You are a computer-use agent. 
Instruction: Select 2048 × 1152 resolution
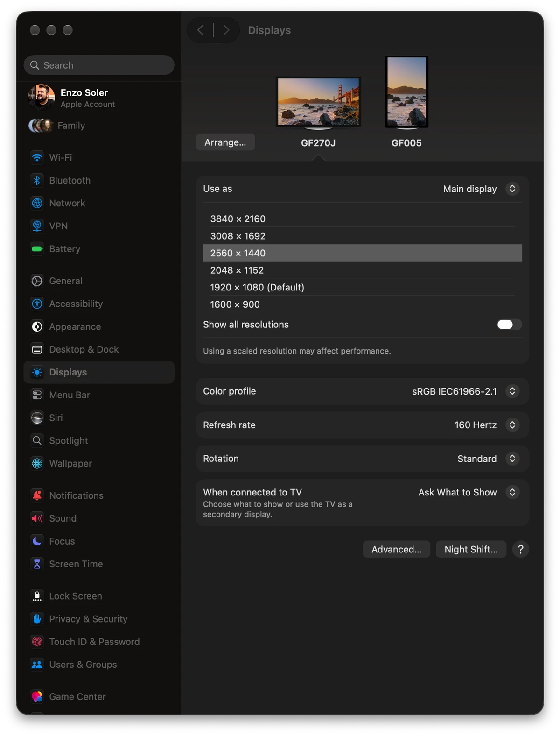[x=362, y=270]
